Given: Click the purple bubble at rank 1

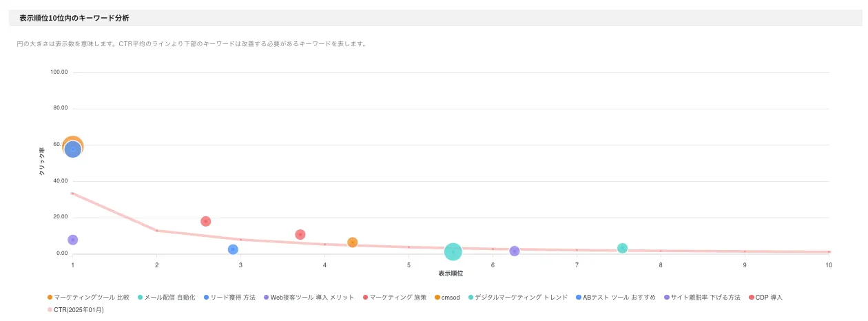Looking at the screenshot, I should pos(73,240).
